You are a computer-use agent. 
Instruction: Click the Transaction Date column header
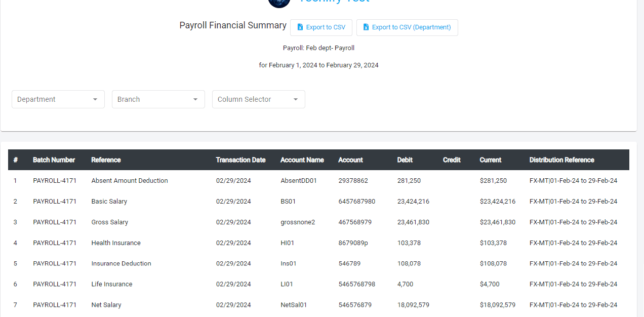pyautogui.click(x=240, y=160)
